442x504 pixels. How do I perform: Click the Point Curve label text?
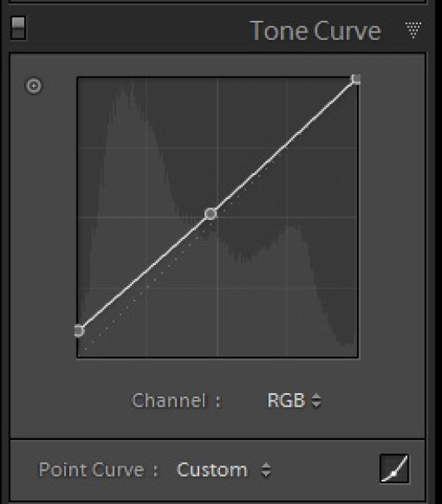[92, 470]
